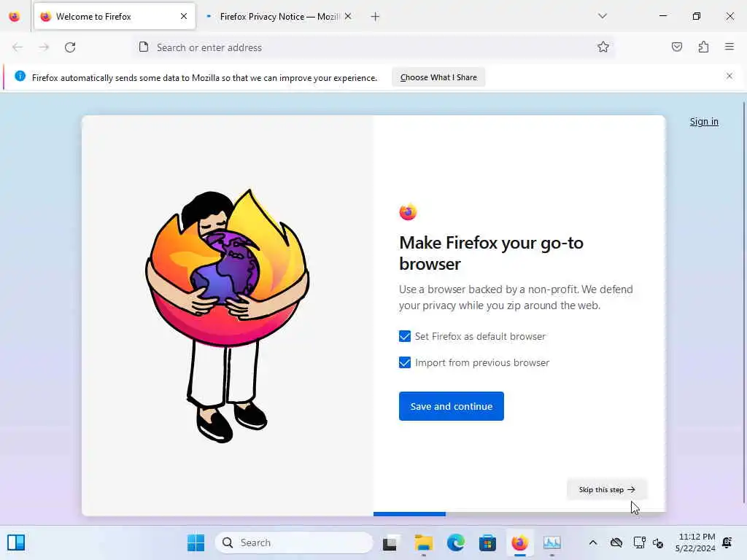Click Choose What I Share button
The height and width of the screenshot is (560, 747).
point(438,77)
